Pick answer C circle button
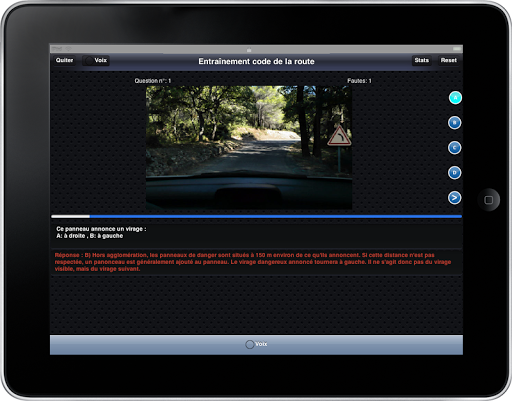The height and width of the screenshot is (401, 512). point(454,148)
